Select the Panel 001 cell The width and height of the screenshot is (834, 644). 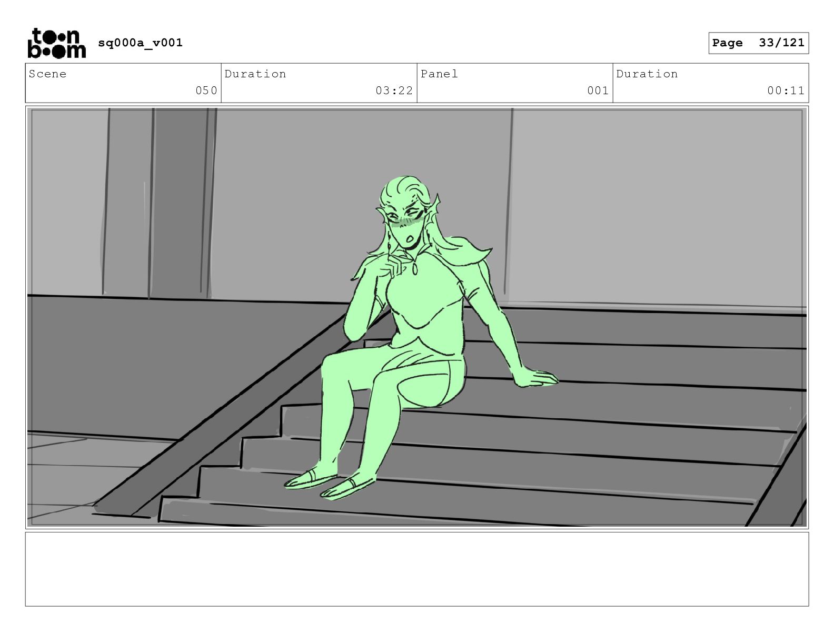[x=515, y=83]
